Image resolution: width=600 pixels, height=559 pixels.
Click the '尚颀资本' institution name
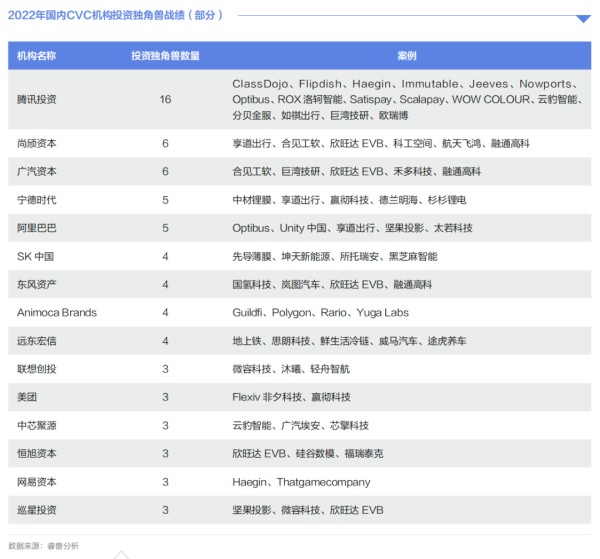pos(37,143)
